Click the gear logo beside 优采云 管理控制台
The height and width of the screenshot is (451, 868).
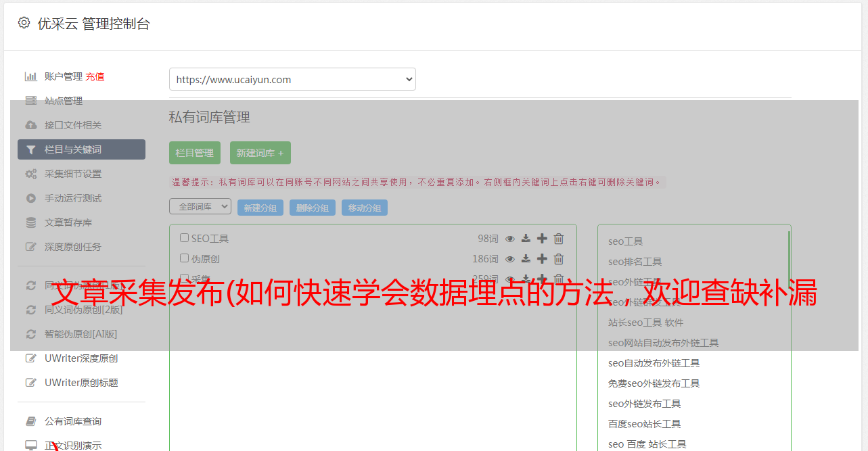(x=24, y=23)
